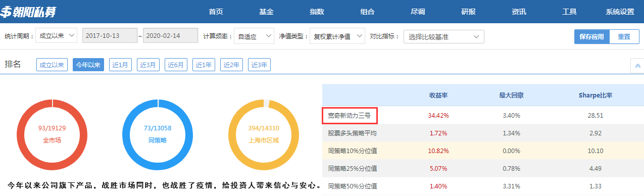This screenshot has height=196, width=644.
Task: Select the 近1年 ranking period
Action: click(204, 65)
